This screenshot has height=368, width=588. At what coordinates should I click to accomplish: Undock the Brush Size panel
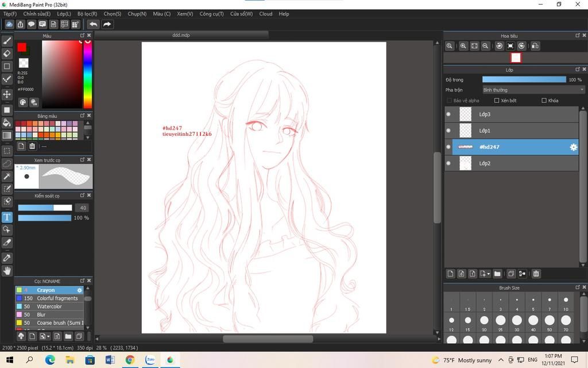tap(578, 287)
